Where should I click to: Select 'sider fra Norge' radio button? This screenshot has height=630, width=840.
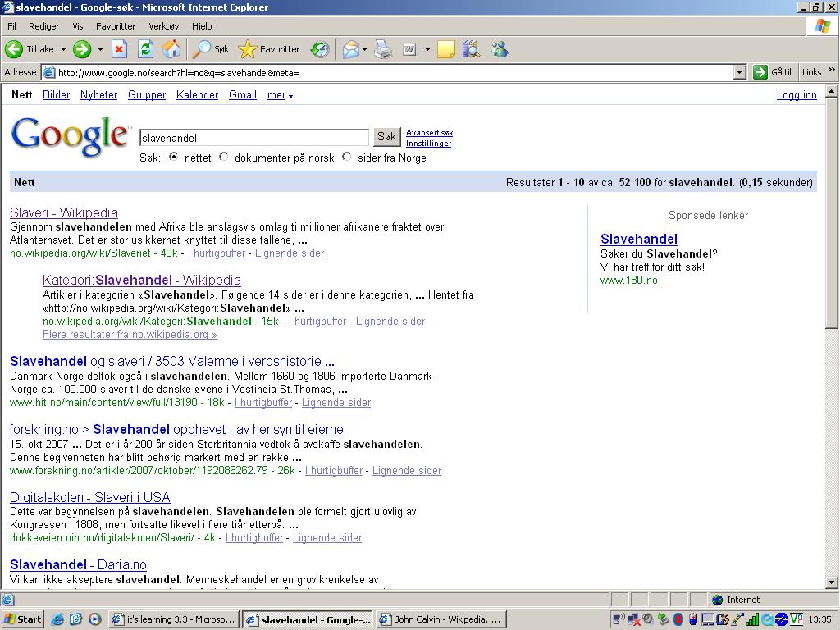[x=347, y=157]
